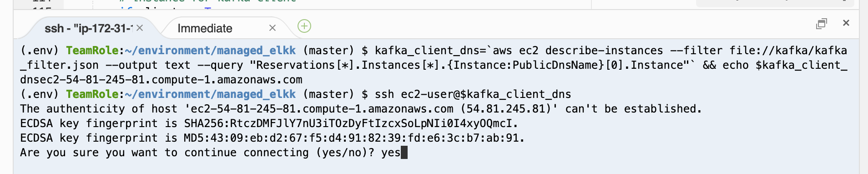Click the "dnsec2-54-81-245-81.compute-1.amazonaws.com" echoed output line
This screenshot has height=174, width=868.
161,80
